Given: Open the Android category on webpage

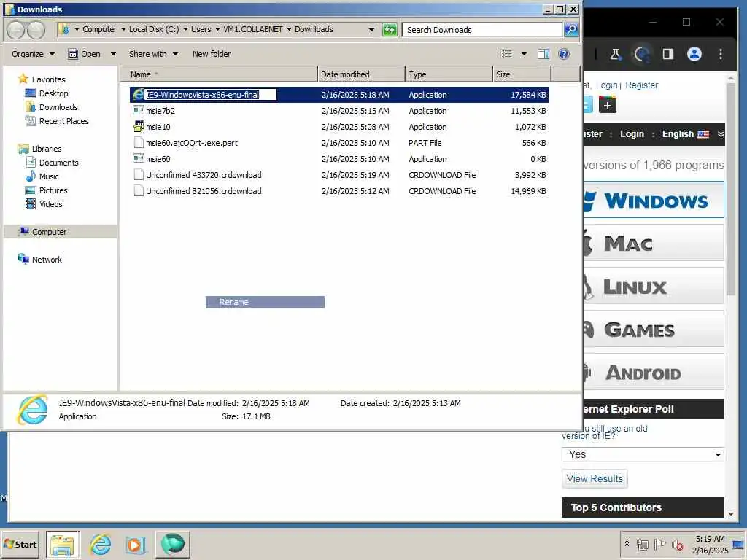Looking at the screenshot, I should click(x=653, y=372).
